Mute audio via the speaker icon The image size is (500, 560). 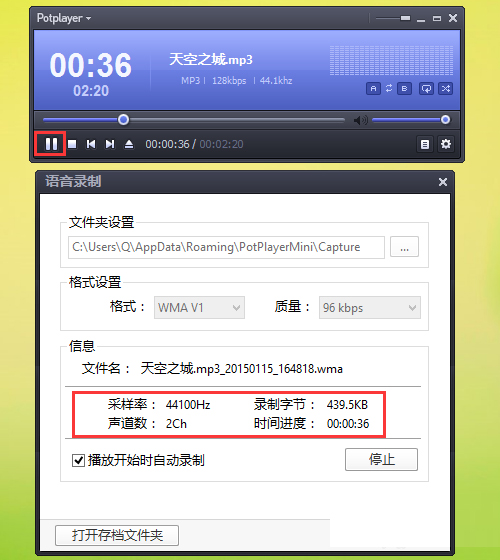360,120
